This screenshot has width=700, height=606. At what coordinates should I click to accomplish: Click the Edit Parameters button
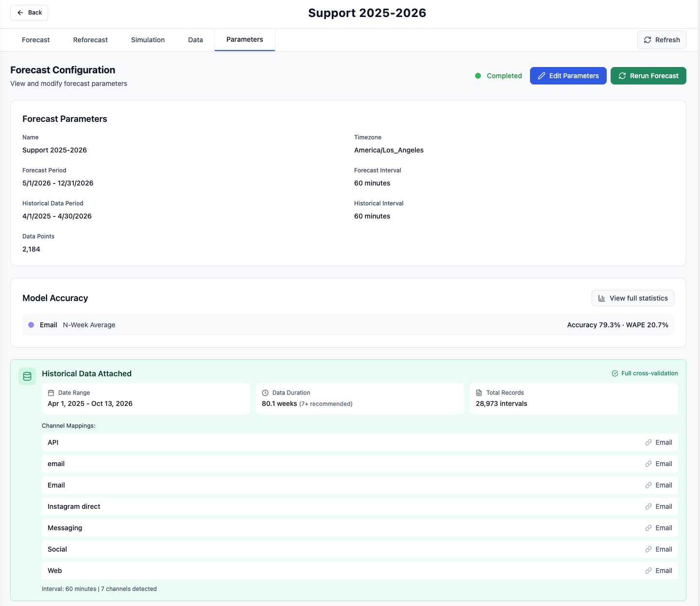coord(568,76)
